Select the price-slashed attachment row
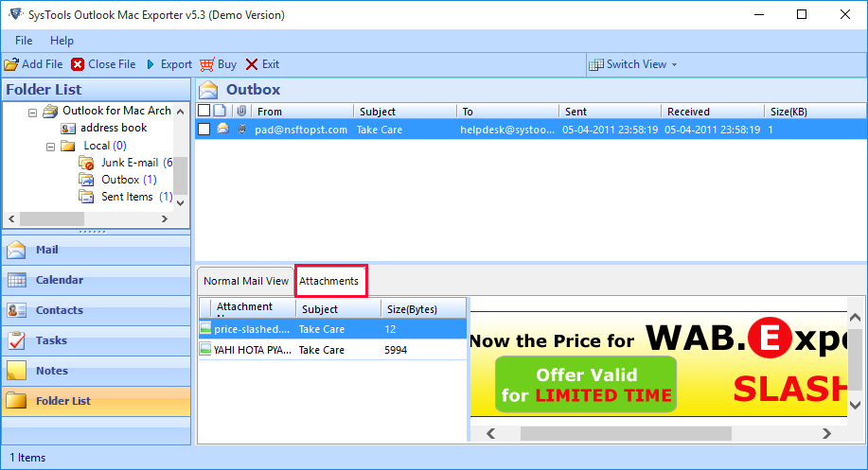This screenshot has width=868, height=470. click(332, 329)
